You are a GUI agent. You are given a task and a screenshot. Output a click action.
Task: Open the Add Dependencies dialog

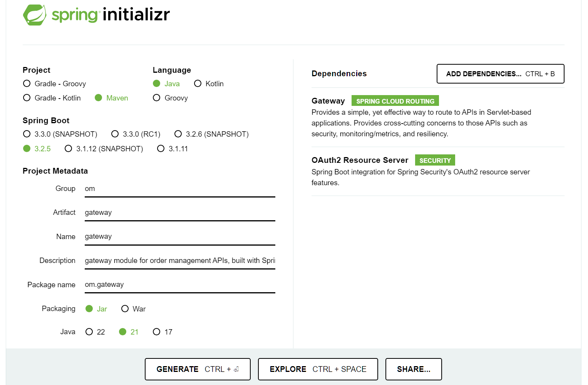pyautogui.click(x=500, y=74)
